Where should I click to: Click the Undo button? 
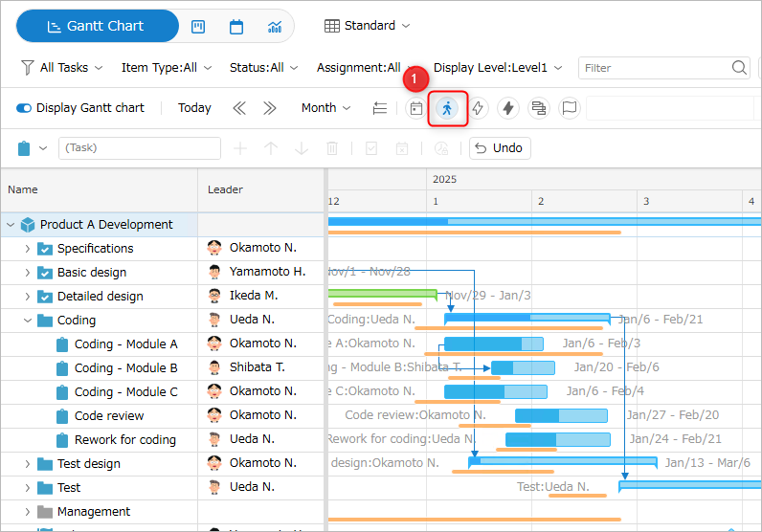pyautogui.click(x=500, y=148)
